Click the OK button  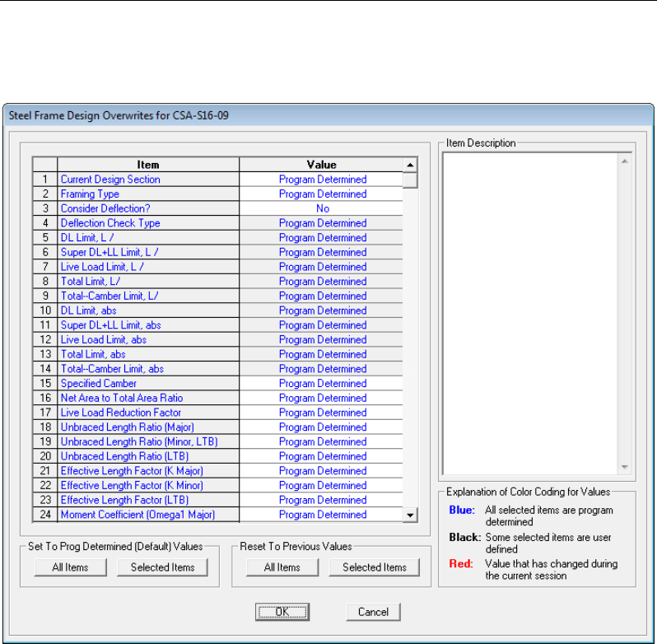coord(282,612)
